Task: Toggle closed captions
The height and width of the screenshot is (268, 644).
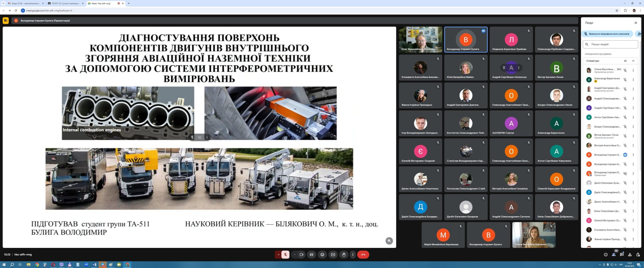Action: [311, 254]
